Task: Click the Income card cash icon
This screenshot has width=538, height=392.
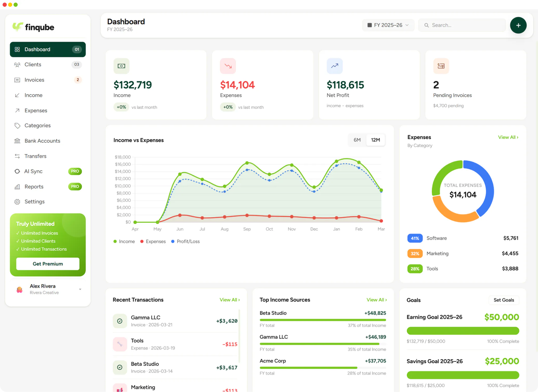Action: [121, 66]
